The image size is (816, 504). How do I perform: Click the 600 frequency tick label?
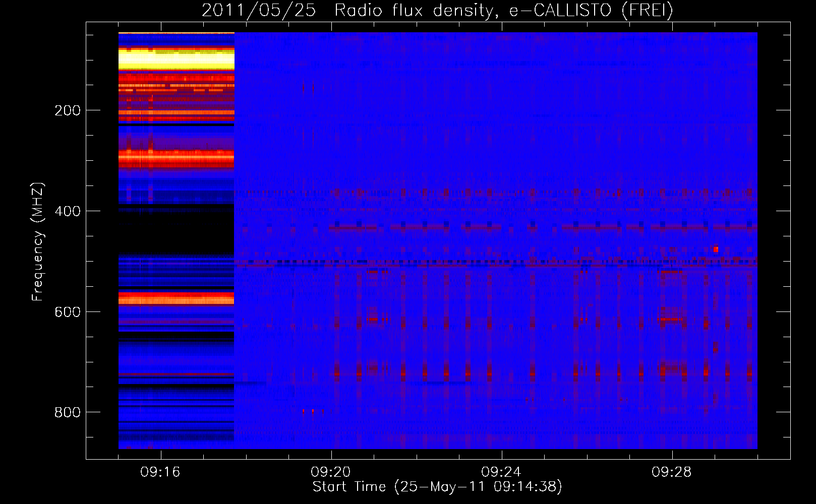coord(67,312)
